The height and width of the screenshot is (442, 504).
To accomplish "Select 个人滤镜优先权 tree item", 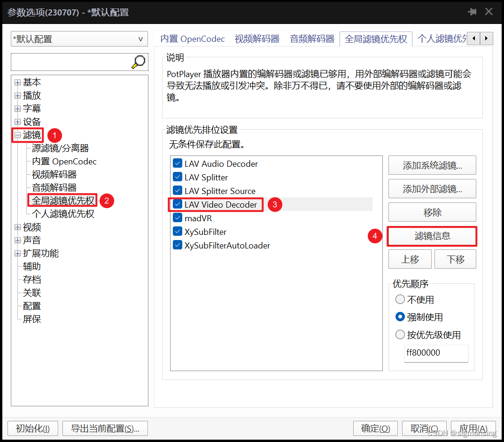I will tap(63, 214).
